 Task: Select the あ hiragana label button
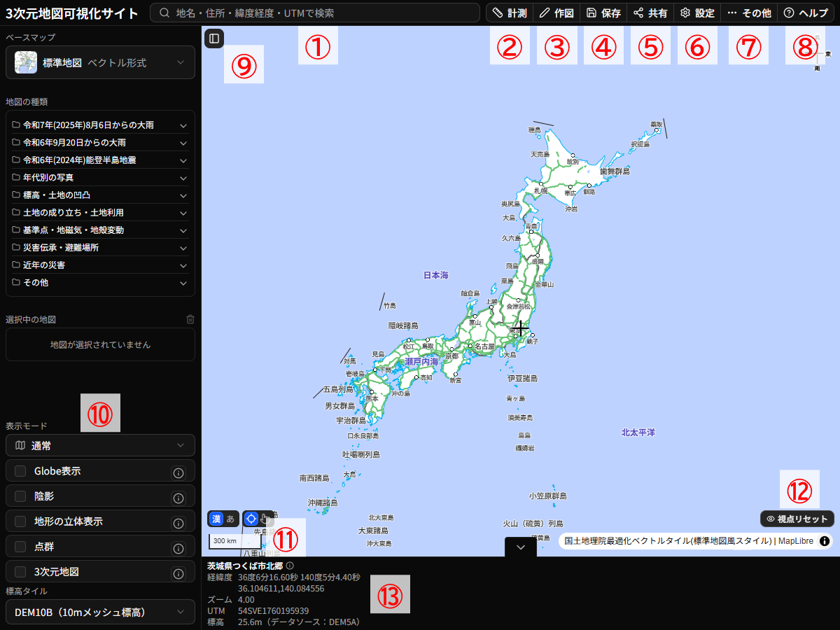coord(231,519)
